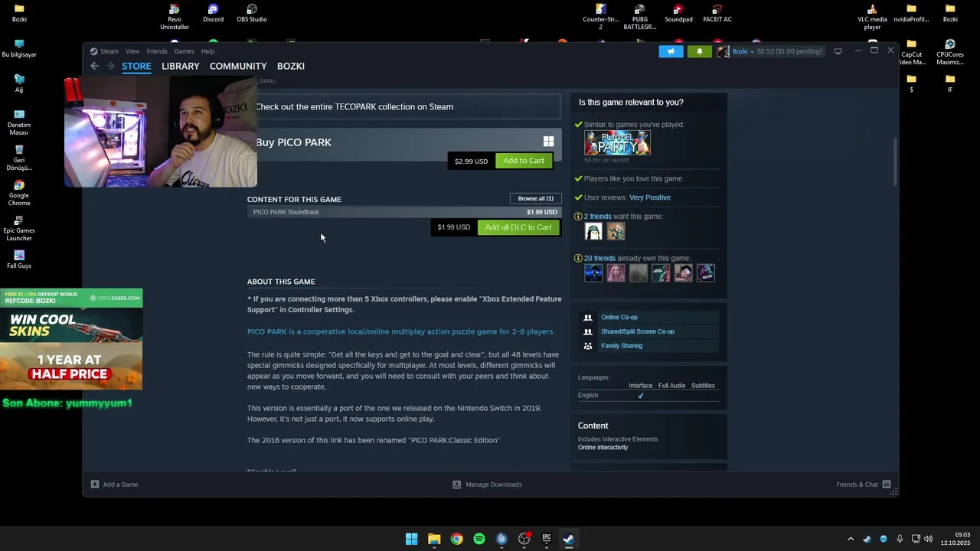Open the Friends menu in Steam menu bar

[157, 51]
